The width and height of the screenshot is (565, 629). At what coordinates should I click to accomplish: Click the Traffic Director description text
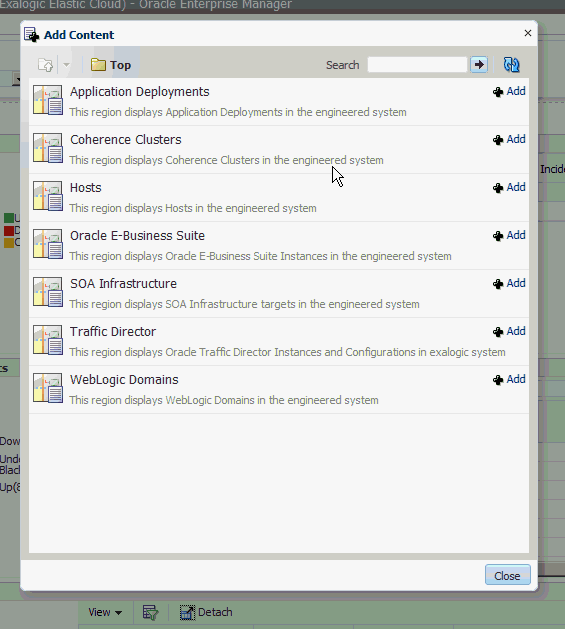(x=287, y=352)
